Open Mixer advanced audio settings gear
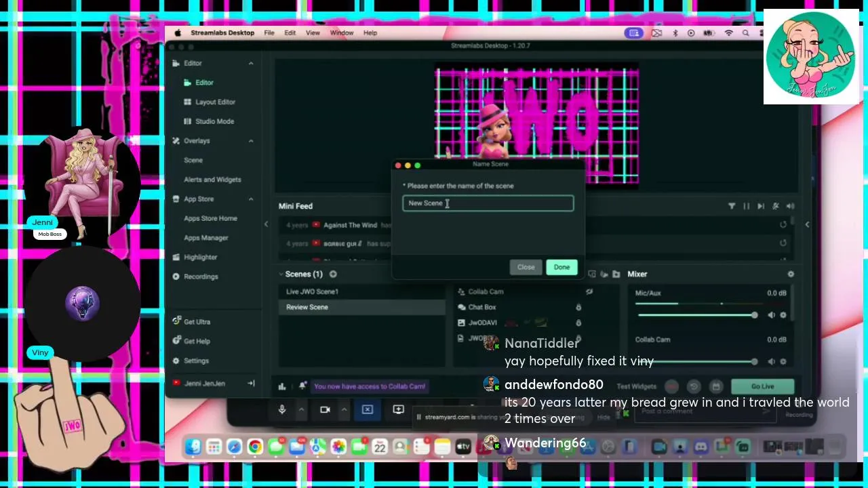Image resolution: width=868 pixels, height=488 pixels. point(791,274)
